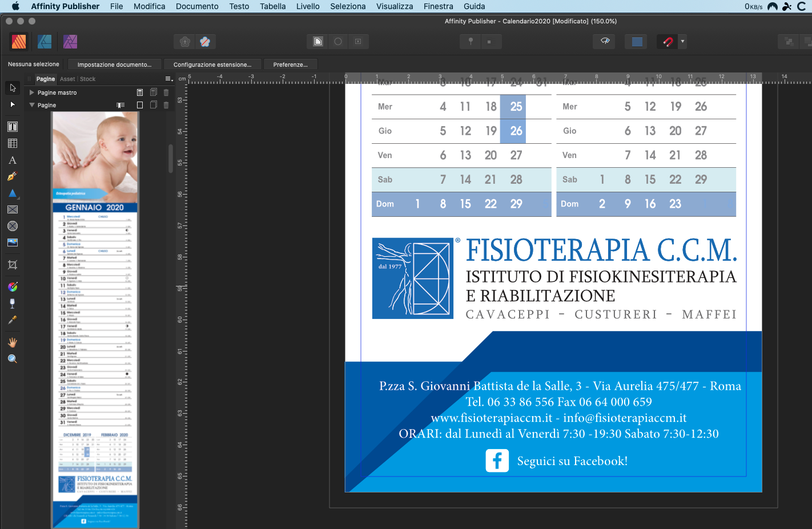Select the Transparency glass tool
The width and height of the screenshot is (812, 529).
[13, 303]
